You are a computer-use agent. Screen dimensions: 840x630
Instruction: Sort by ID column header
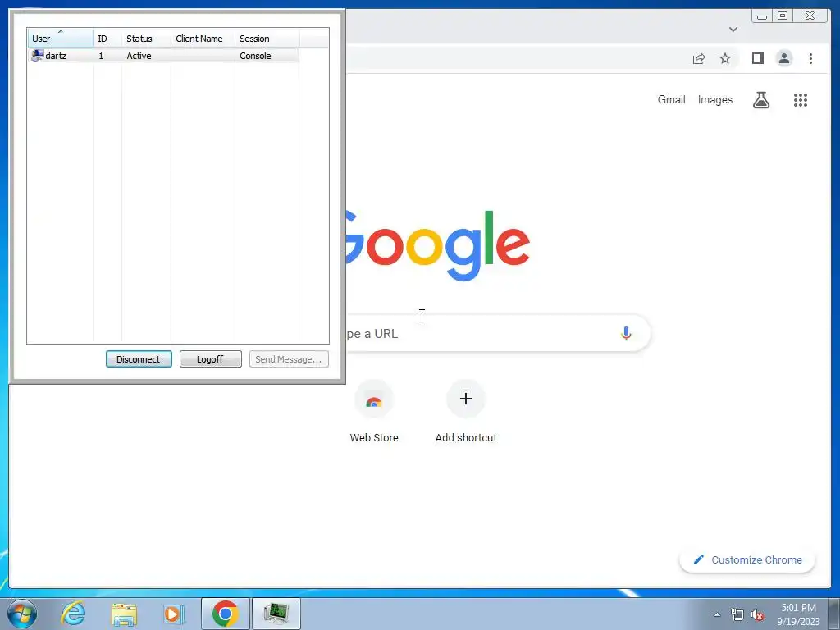click(107, 38)
